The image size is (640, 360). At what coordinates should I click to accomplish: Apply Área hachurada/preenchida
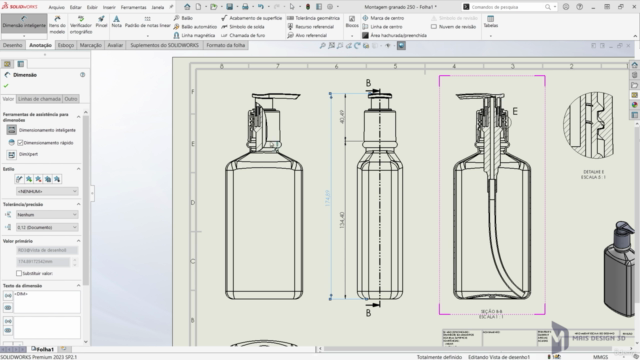tap(394, 36)
